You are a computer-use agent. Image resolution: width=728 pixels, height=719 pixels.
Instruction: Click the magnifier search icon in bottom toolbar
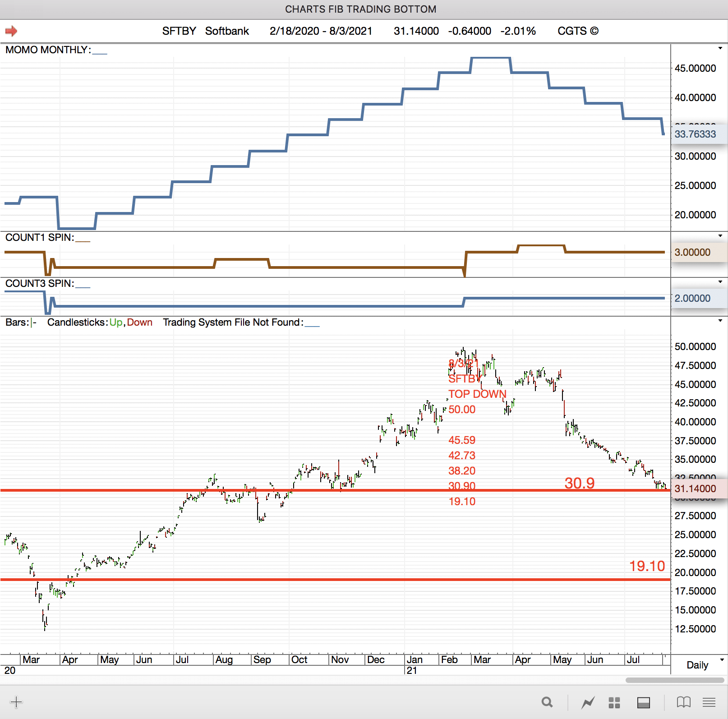547,702
